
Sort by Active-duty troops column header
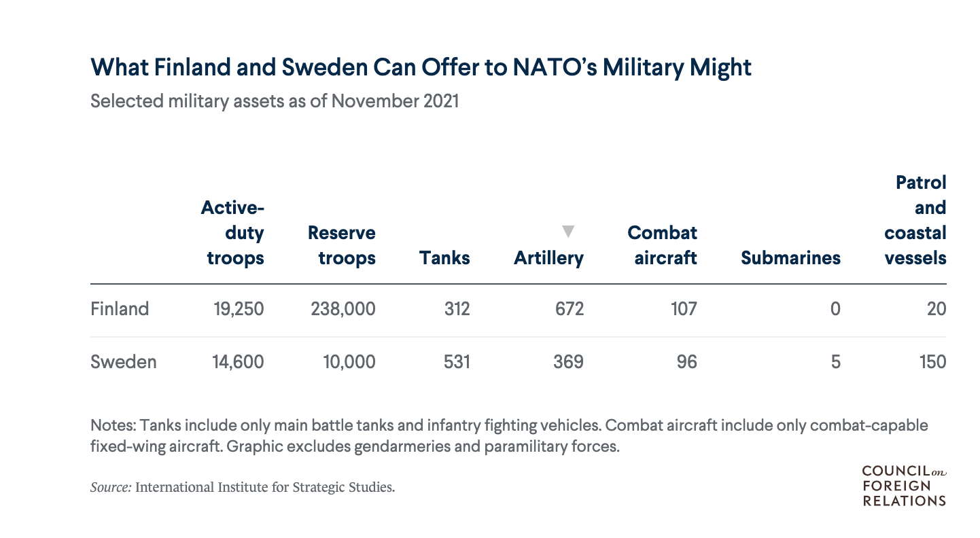point(232,233)
